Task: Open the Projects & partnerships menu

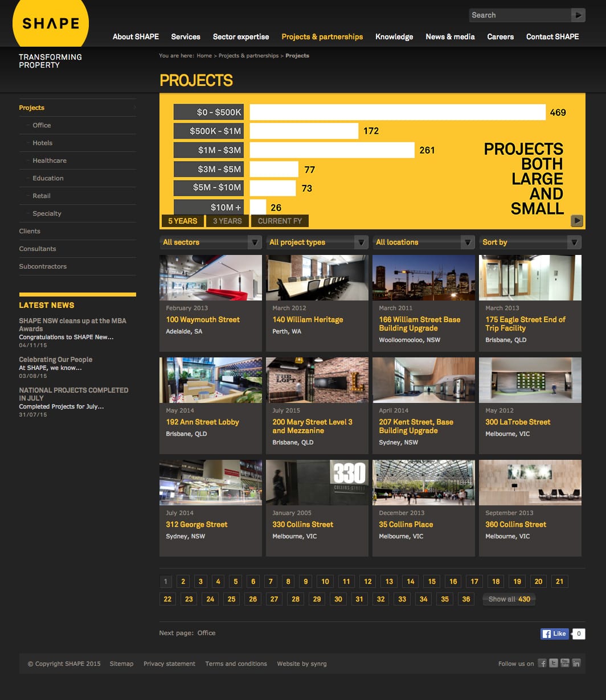Action: 322,36
